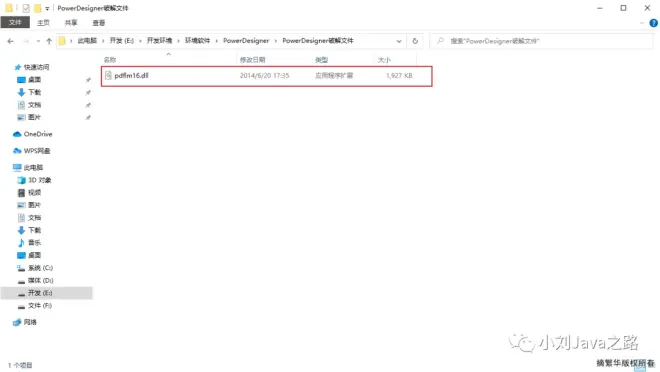Viewport: 660px width, 372px height.
Task: Switch to the 主页 ribbon tab
Action: click(43, 23)
